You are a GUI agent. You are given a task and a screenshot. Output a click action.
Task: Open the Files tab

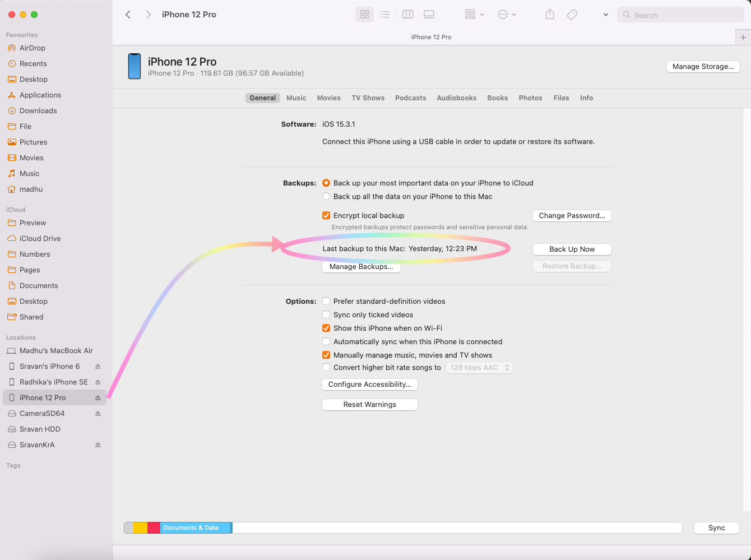point(561,98)
